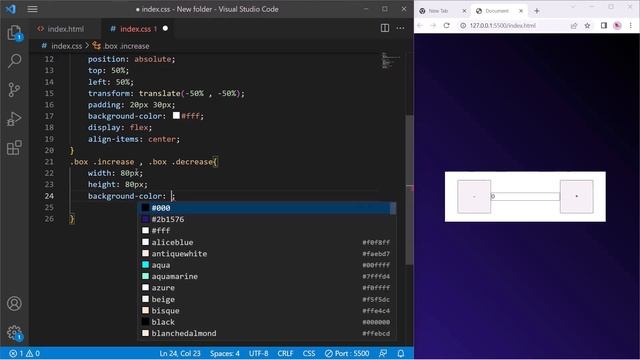Click the #2b1576 color swatch in suggestions
Screen dimensions: 640x360
point(145,220)
